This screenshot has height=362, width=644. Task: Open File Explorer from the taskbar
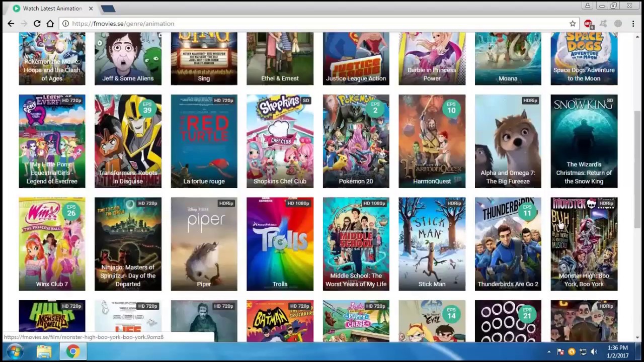44,352
